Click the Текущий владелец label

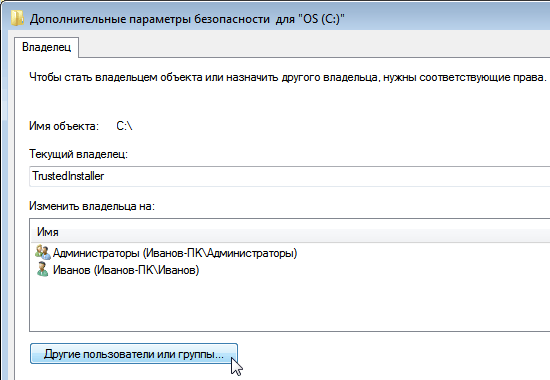[78, 154]
